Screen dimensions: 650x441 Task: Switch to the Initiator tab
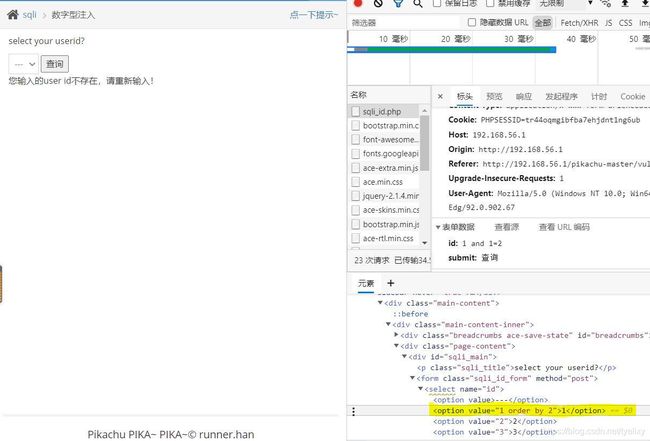coord(561,97)
